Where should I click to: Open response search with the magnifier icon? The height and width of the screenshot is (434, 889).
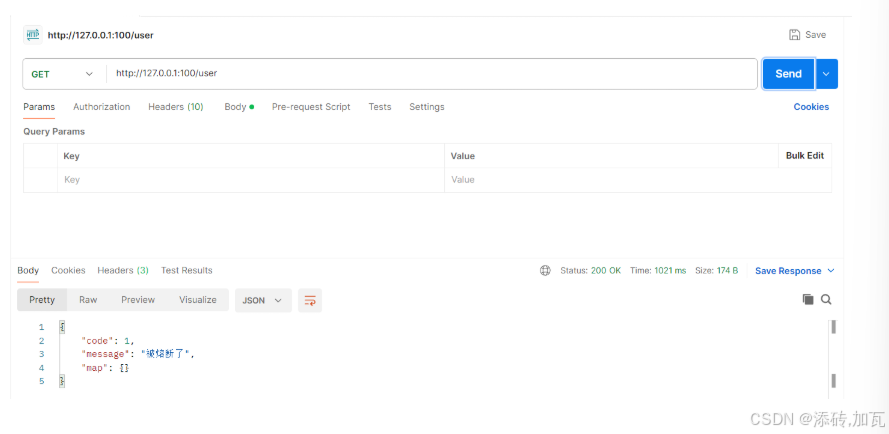[x=826, y=300]
